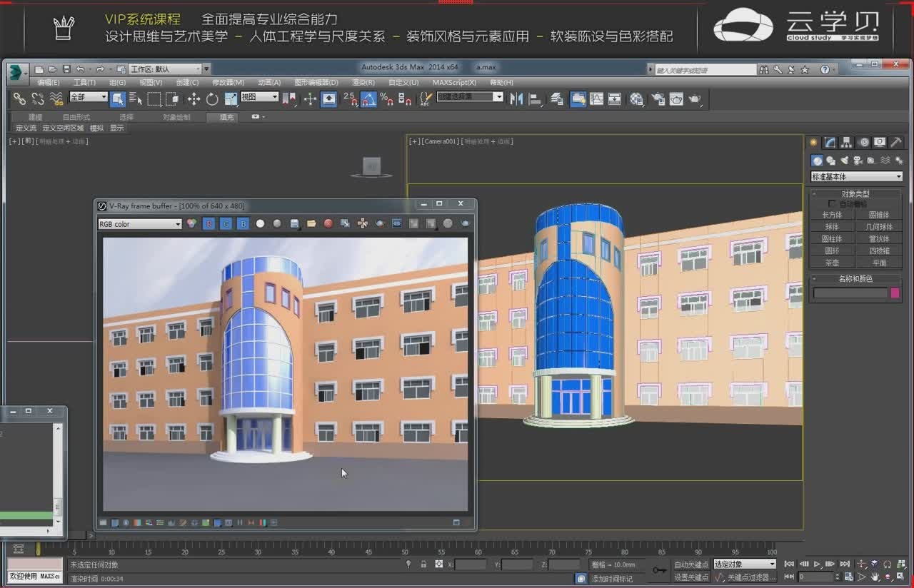
Task: Select the Link tool in main toolbar
Action: (19, 99)
